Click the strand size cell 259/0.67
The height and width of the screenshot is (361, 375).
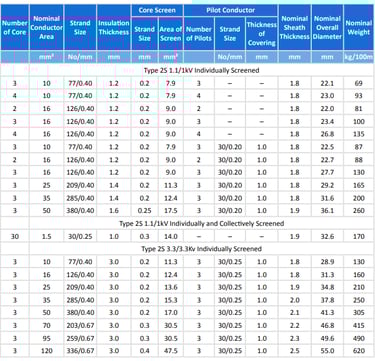pos(80,338)
